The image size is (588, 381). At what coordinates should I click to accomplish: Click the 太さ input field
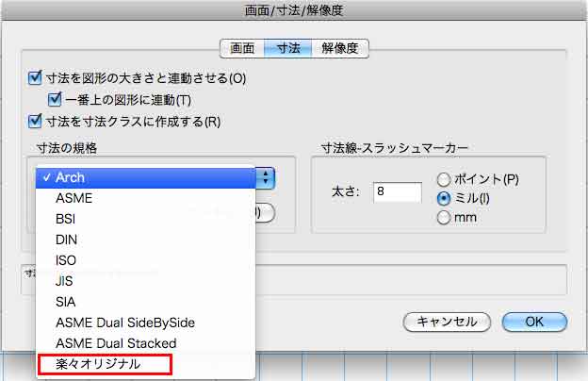(397, 192)
